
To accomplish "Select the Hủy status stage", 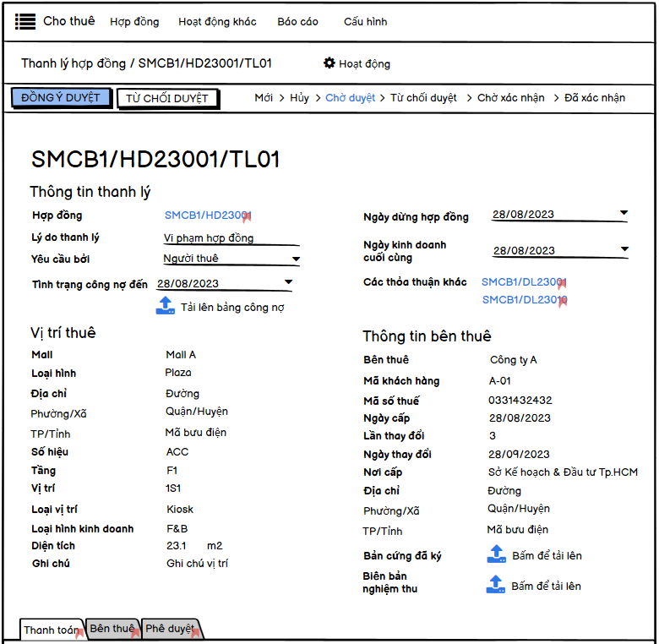I will 299,98.
